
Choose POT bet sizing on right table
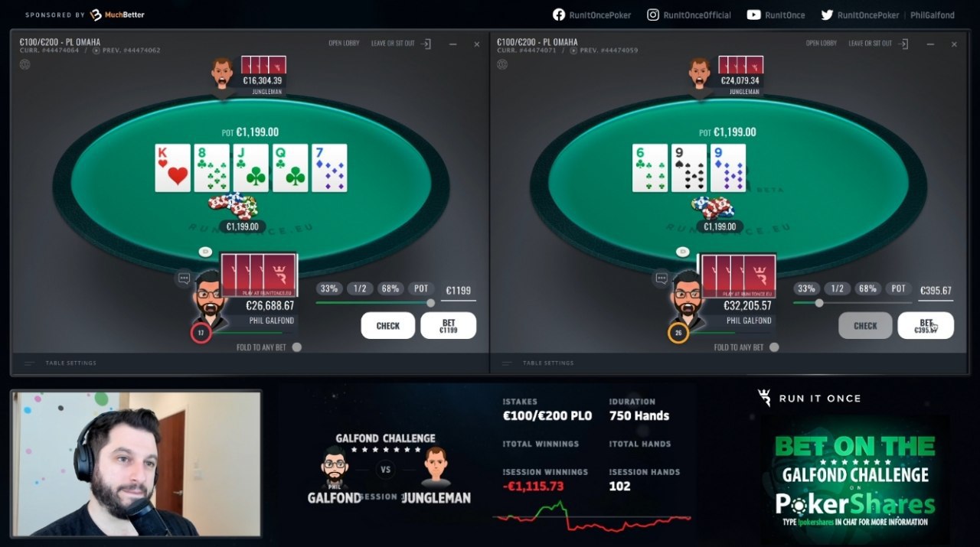[899, 288]
